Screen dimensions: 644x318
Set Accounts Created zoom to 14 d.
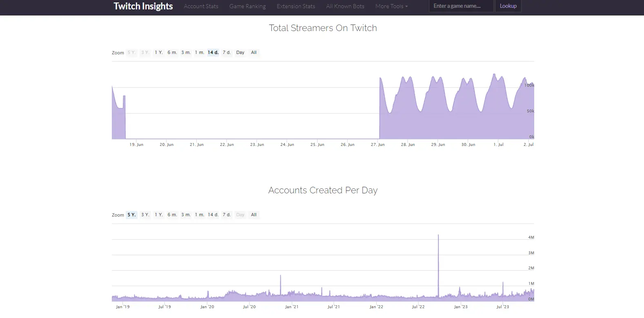[x=213, y=215]
